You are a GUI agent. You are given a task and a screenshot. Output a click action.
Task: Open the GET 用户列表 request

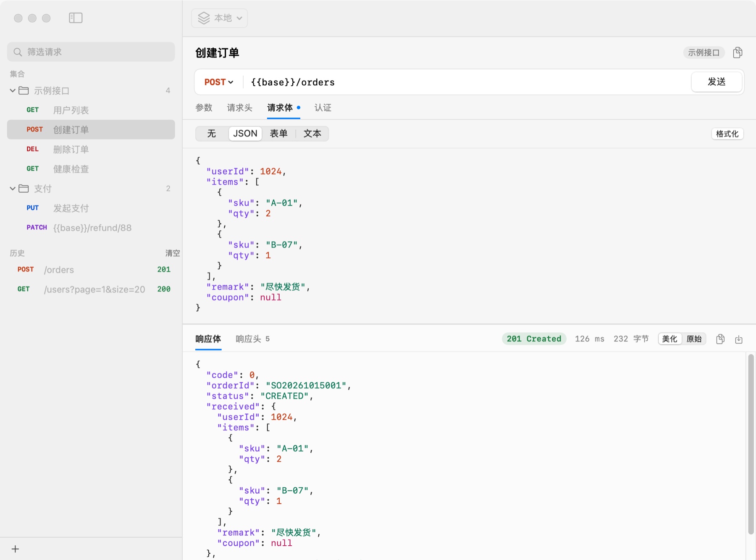pos(91,110)
